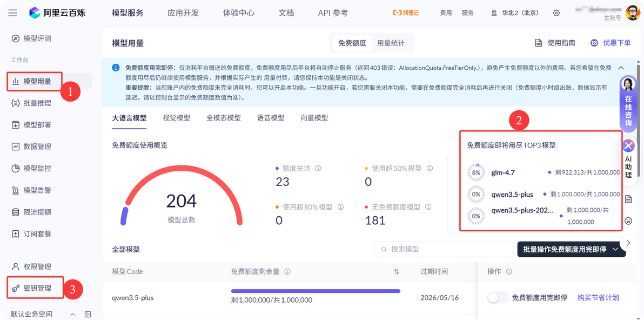Click the info icon in the notice banner
644x320 pixels.
point(116,68)
